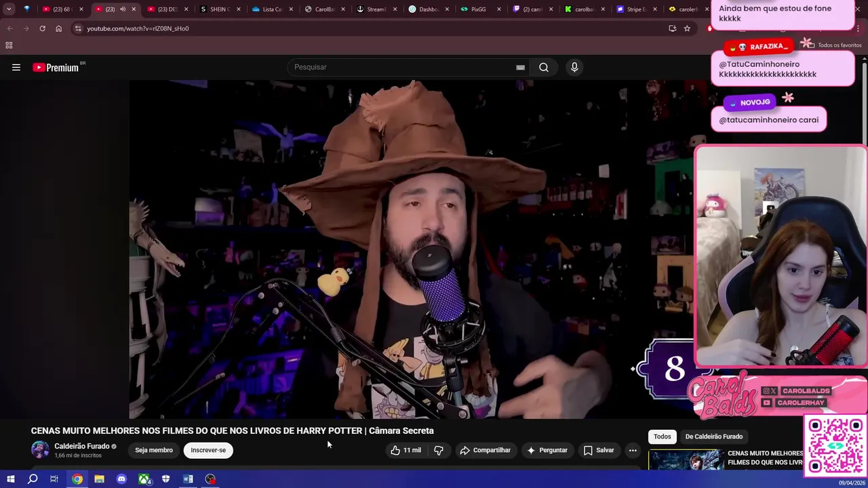View site information icon in address bar
The height and width of the screenshot is (488, 868).
78,28
